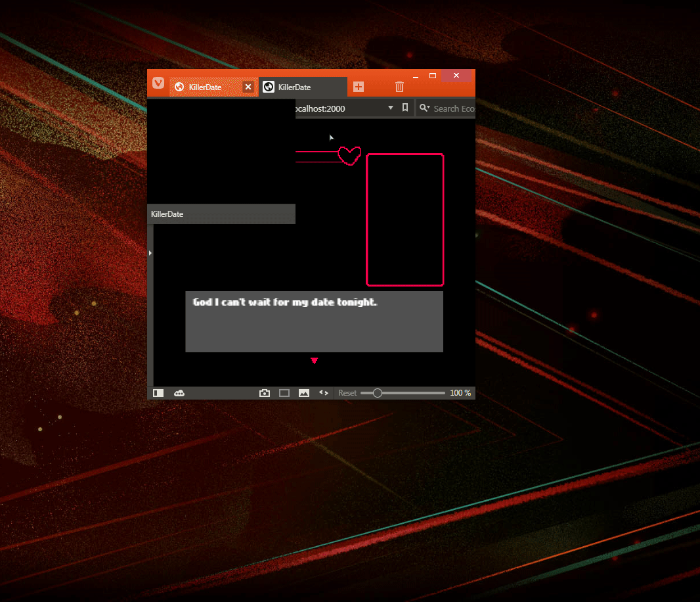The image size is (700, 602).
Task: Toggle image loading with the picture icon
Action: pos(304,393)
